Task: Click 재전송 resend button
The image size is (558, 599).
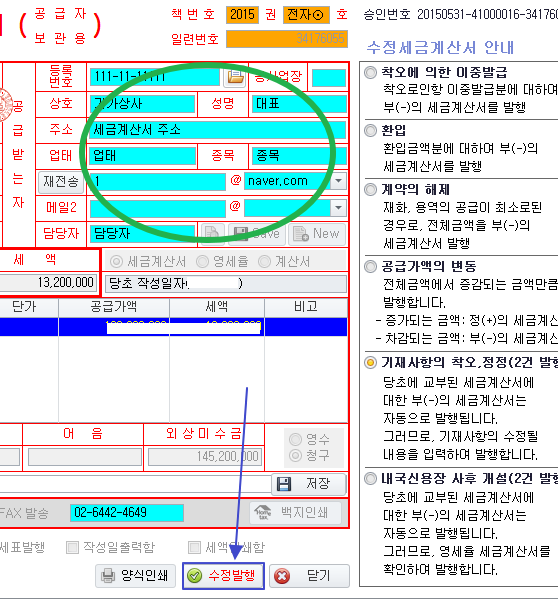Action: click(x=61, y=182)
